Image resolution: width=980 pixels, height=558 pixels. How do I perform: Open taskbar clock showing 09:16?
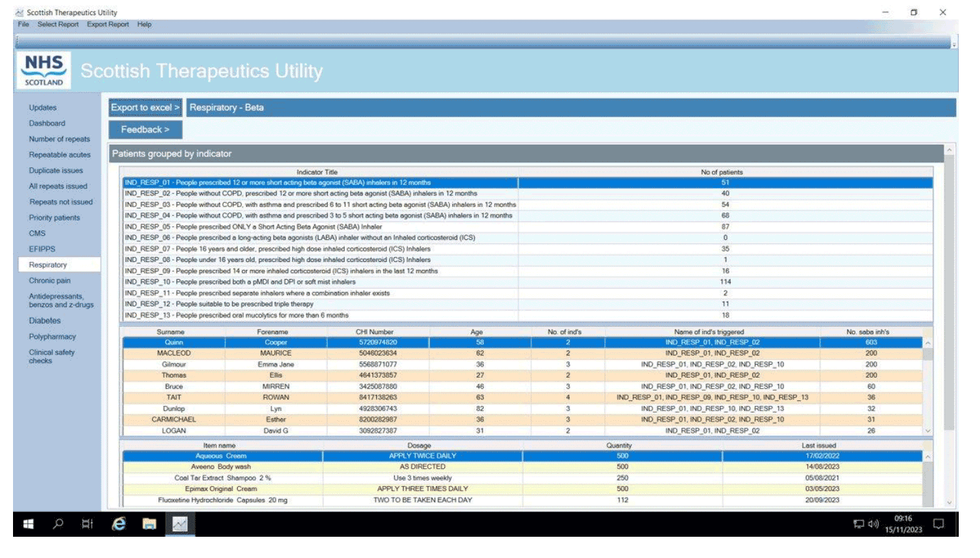point(903,525)
